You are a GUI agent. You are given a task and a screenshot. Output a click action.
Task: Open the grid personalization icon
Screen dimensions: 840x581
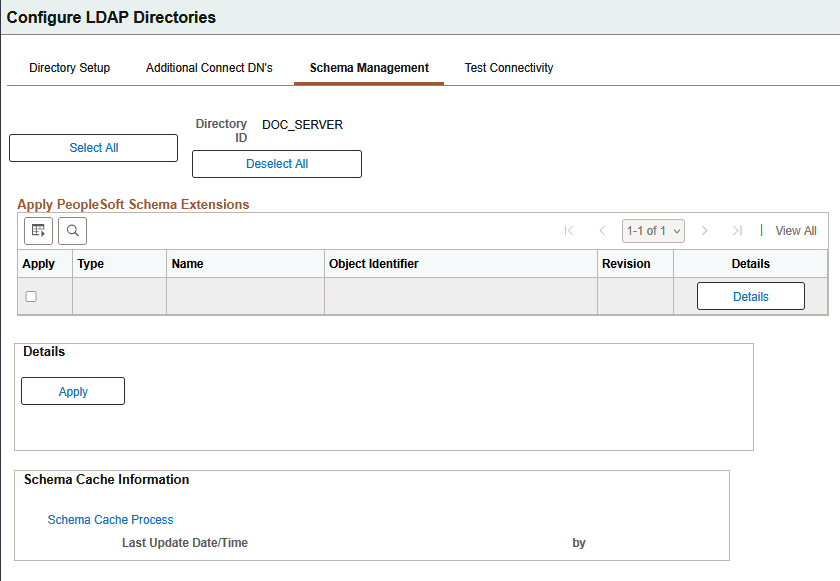(x=38, y=230)
